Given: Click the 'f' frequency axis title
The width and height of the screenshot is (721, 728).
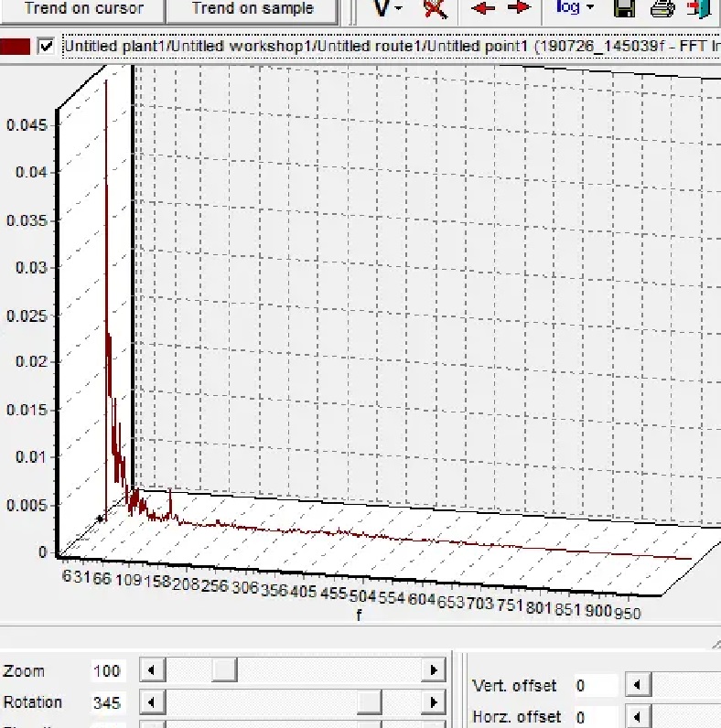Looking at the screenshot, I should (x=359, y=616).
